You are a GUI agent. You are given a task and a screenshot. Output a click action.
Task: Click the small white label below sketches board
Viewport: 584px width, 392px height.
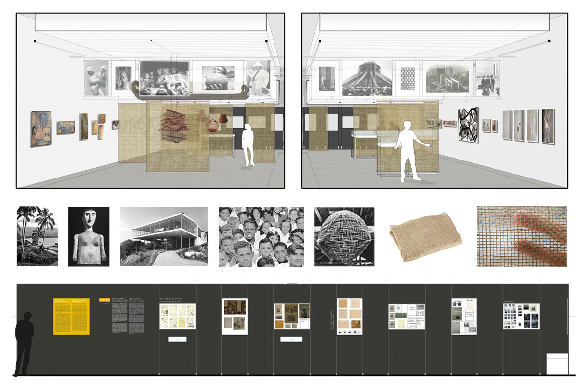pyautogui.click(x=178, y=339)
